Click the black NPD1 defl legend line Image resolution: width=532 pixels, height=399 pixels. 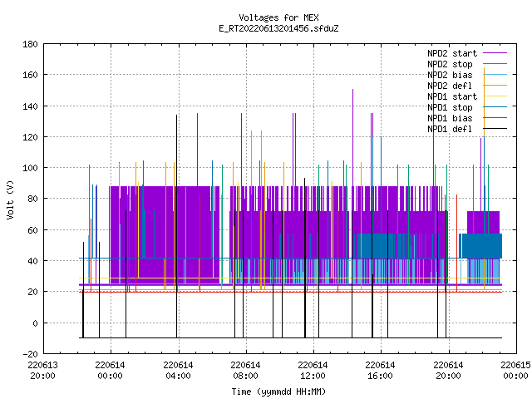[495, 129]
